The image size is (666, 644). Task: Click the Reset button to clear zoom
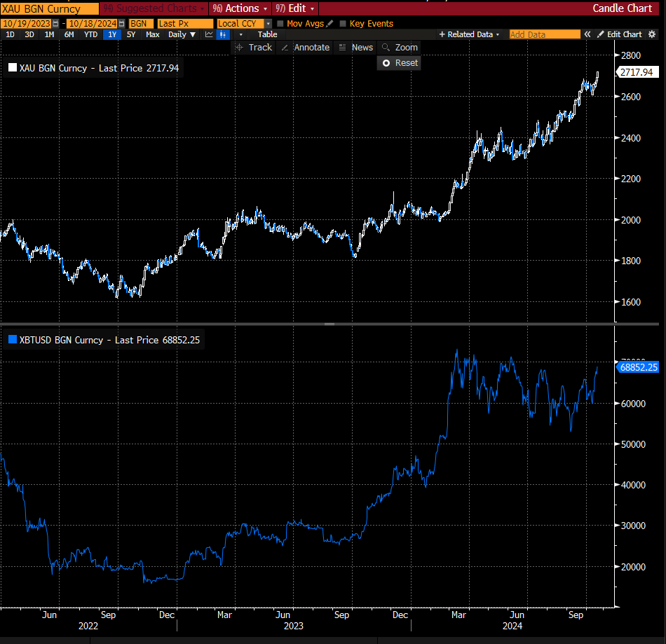(x=398, y=62)
